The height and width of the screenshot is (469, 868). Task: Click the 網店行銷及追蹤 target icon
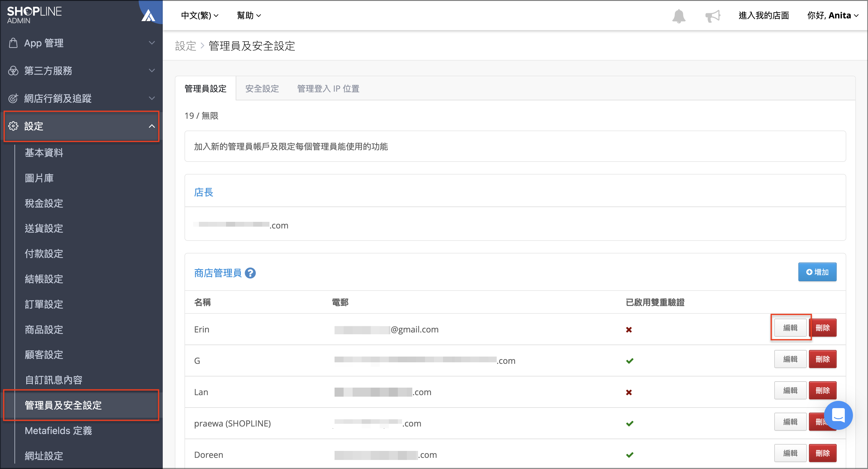(x=13, y=98)
